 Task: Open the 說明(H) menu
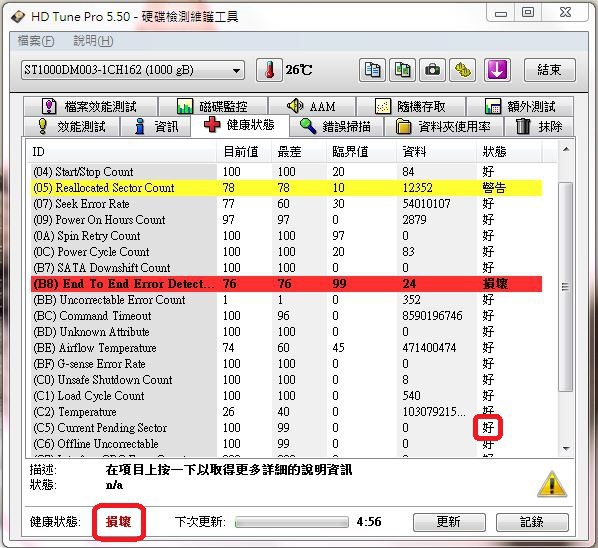(x=93, y=41)
